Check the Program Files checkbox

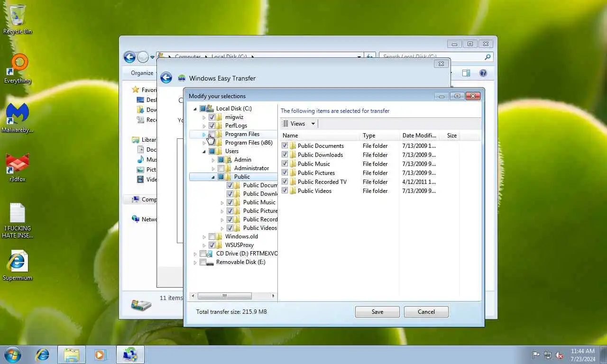tap(212, 134)
